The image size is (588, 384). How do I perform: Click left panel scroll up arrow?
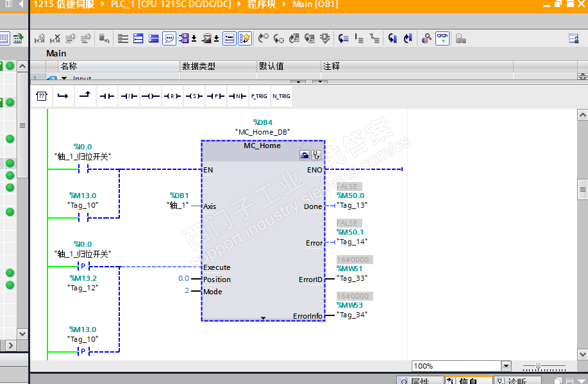22,67
